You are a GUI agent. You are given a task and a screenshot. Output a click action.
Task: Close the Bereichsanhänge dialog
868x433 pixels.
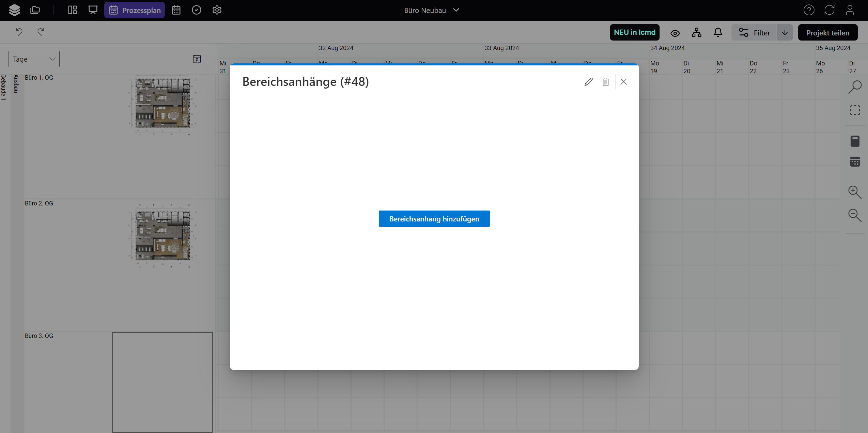[x=623, y=82]
